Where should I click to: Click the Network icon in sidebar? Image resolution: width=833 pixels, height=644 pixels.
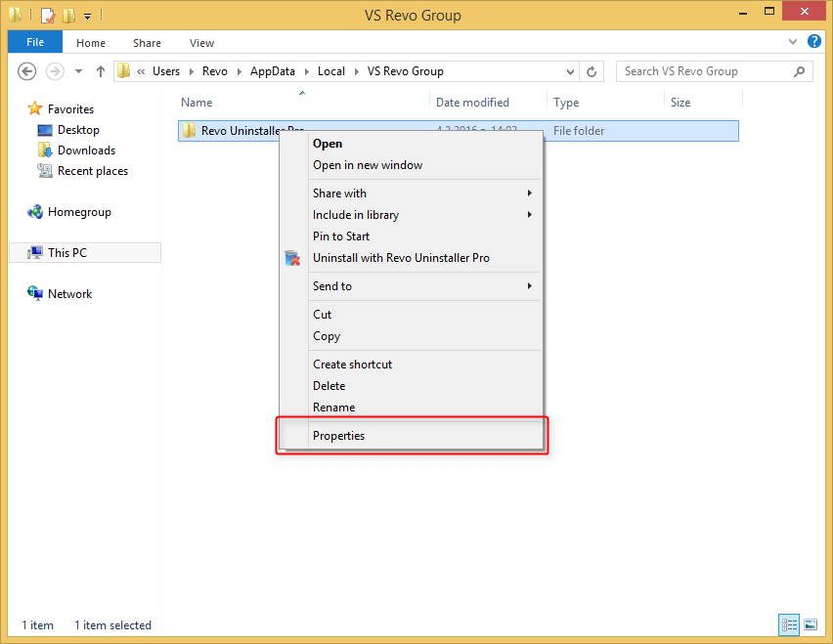pyautogui.click(x=35, y=293)
